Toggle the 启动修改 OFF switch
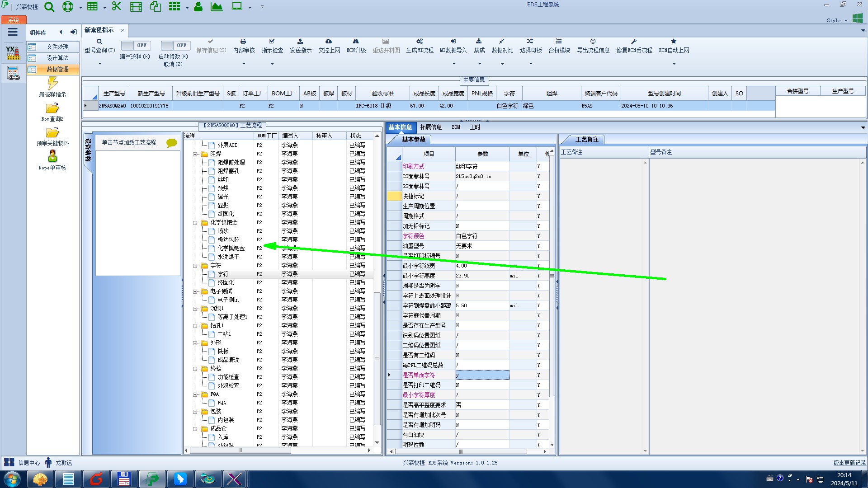Image resolution: width=868 pixels, height=488 pixels. (175, 46)
